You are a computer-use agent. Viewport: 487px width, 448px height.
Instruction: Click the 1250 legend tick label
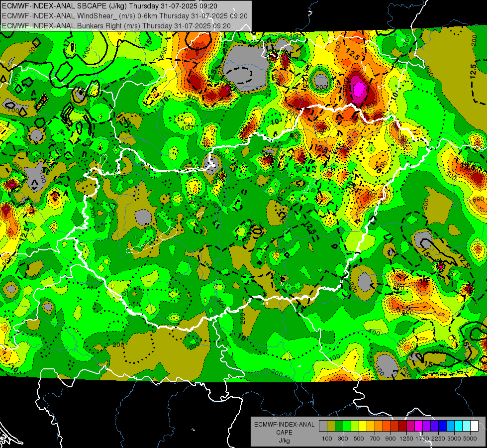[406, 439]
